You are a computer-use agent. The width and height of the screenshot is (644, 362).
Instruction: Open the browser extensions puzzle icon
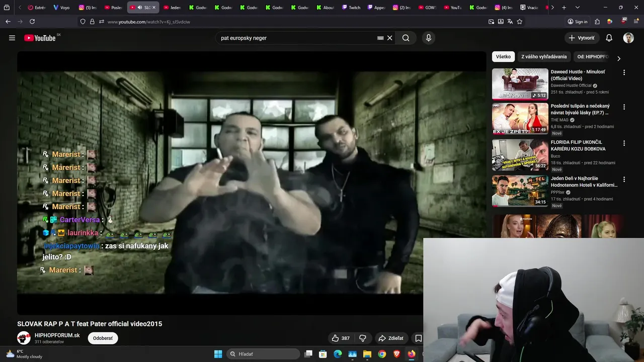coord(597,22)
